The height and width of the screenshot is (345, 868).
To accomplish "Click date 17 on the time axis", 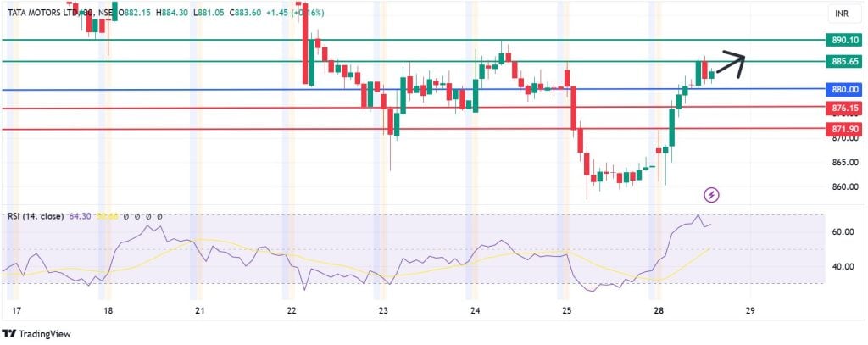I will click(x=16, y=310).
